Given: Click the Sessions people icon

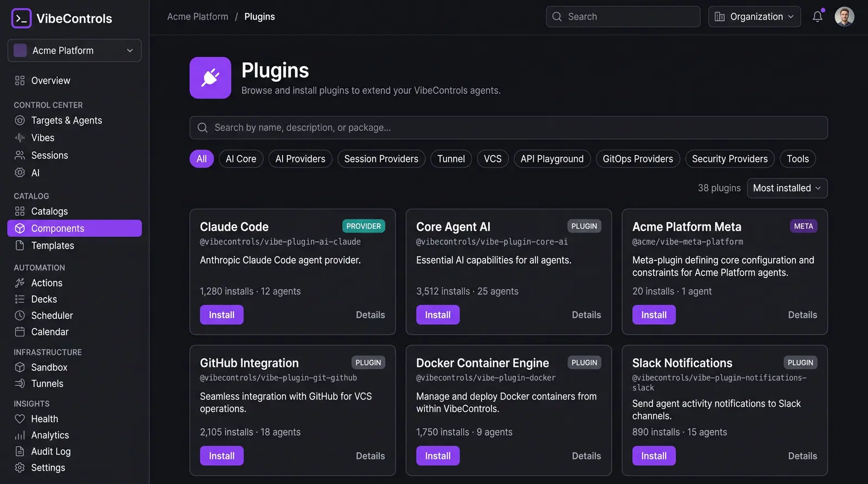Looking at the screenshot, I should (x=20, y=156).
